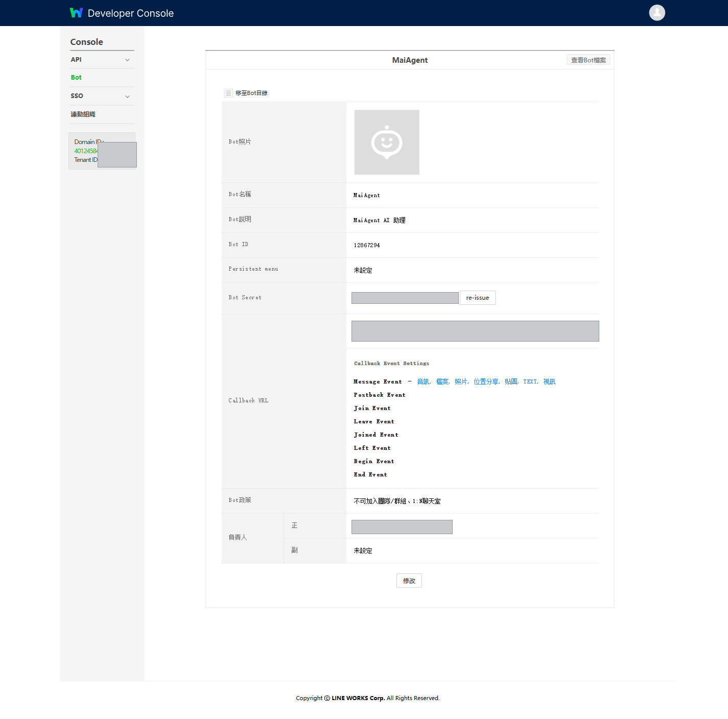Click the 查看Bot檔案 button
Viewport: 728px width, 719px height.
pos(589,60)
